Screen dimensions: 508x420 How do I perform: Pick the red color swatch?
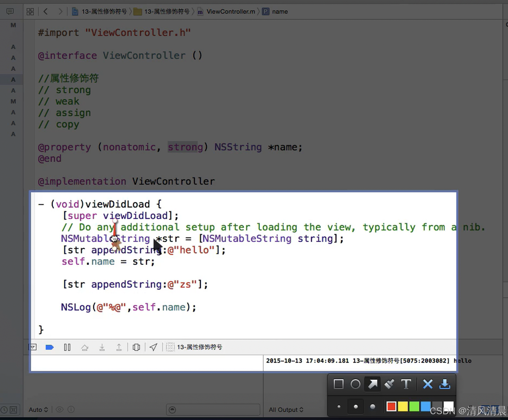391,407
